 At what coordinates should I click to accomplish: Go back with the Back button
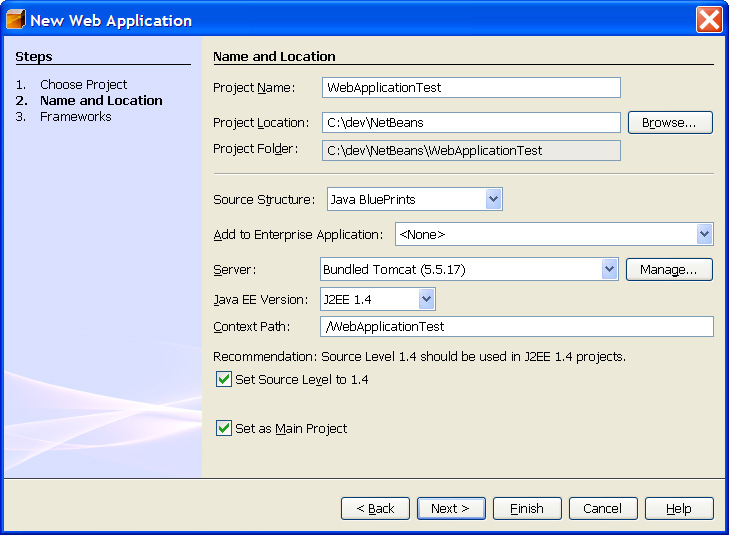[375, 508]
